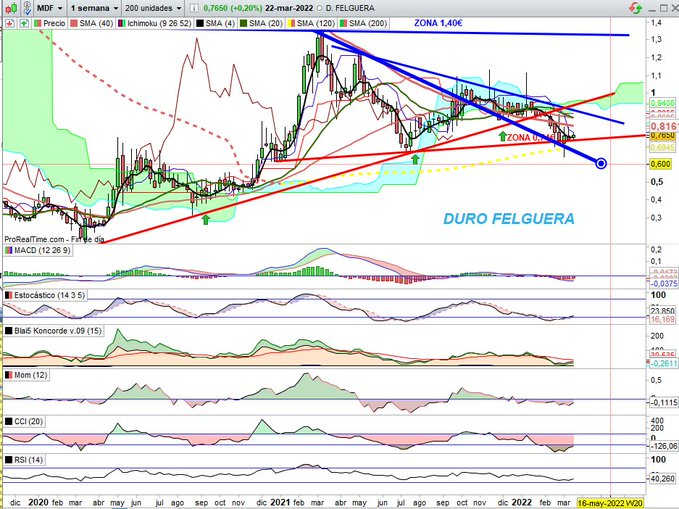Click the red add-indicator icon left of Precio
The width and height of the screenshot is (679, 509).
10,23
